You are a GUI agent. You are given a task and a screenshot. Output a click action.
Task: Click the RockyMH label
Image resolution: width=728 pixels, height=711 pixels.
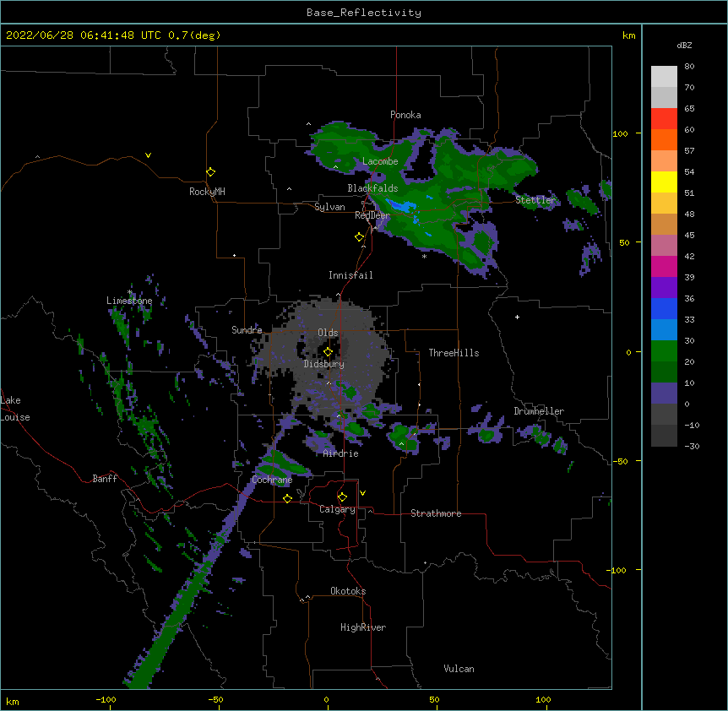(207, 192)
